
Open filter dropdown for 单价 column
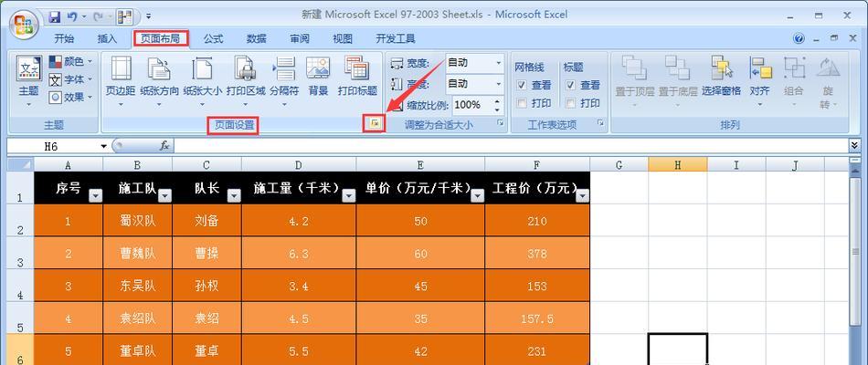point(478,195)
